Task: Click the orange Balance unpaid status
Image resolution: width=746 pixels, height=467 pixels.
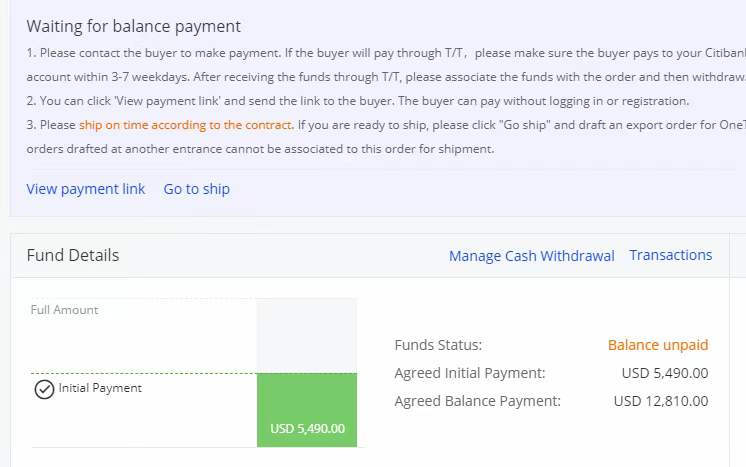Action: [658, 345]
